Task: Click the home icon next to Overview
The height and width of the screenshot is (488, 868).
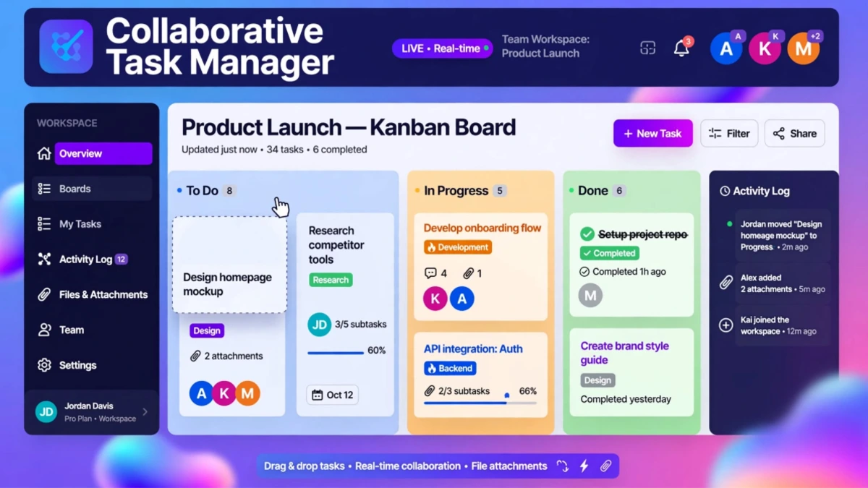Action: pyautogui.click(x=44, y=153)
